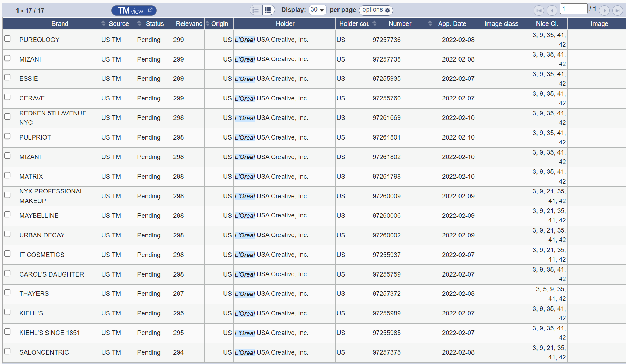The width and height of the screenshot is (626, 364).
Task: Go to previous page arrow
Action: point(552,10)
